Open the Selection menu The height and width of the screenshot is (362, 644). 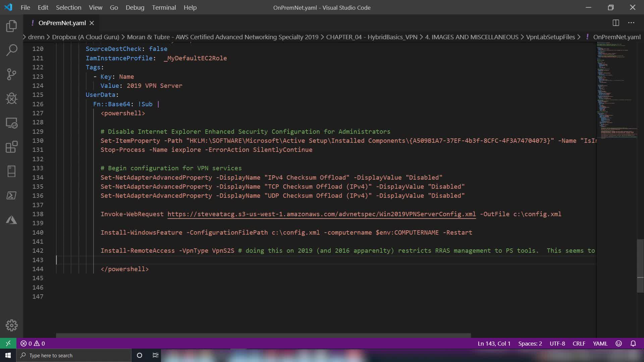68,7
